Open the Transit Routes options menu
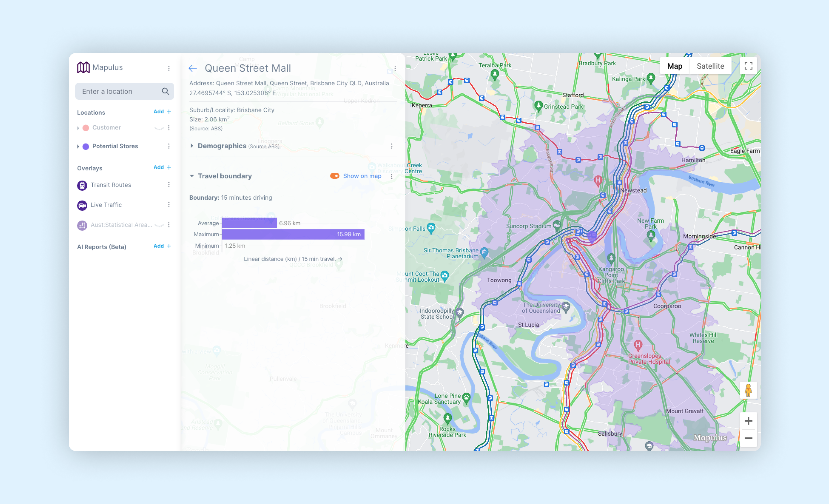This screenshot has height=504, width=829. (x=169, y=185)
